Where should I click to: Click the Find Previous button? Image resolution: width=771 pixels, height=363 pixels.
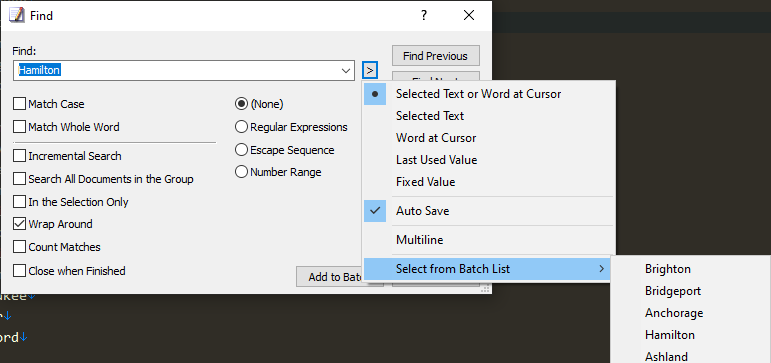click(x=436, y=56)
